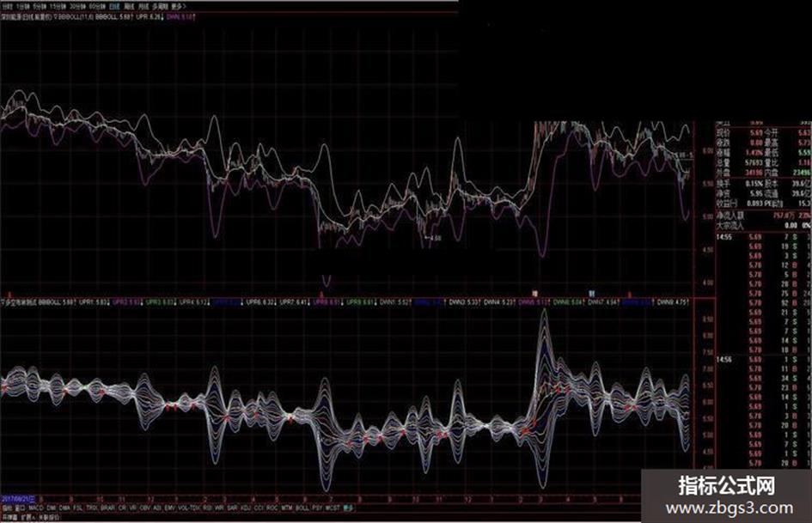Click the 4.60 low price annotation on chart
Screen dimensions: 812x523
tap(435, 238)
